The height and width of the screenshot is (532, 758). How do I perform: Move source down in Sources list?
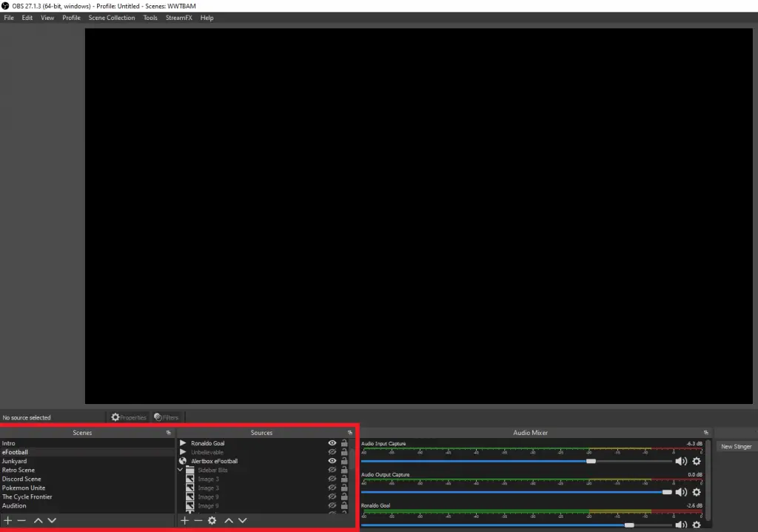pos(243,520)
